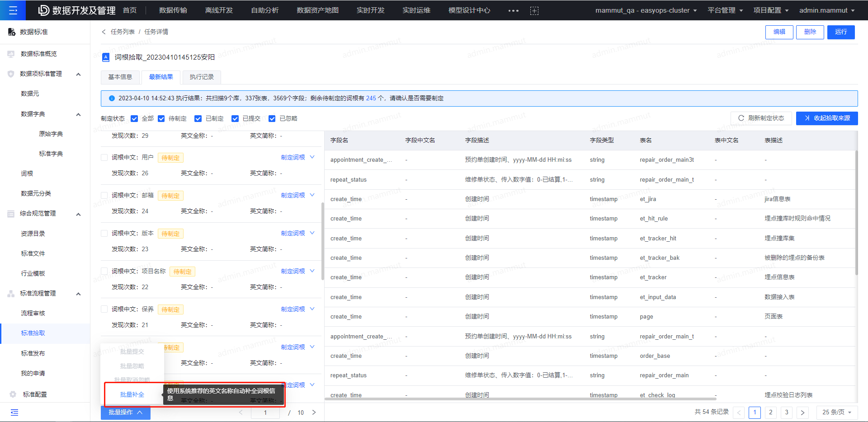
Task: Click the 词根 list vertical scrollbar
Action: click(x=322, y=241)
